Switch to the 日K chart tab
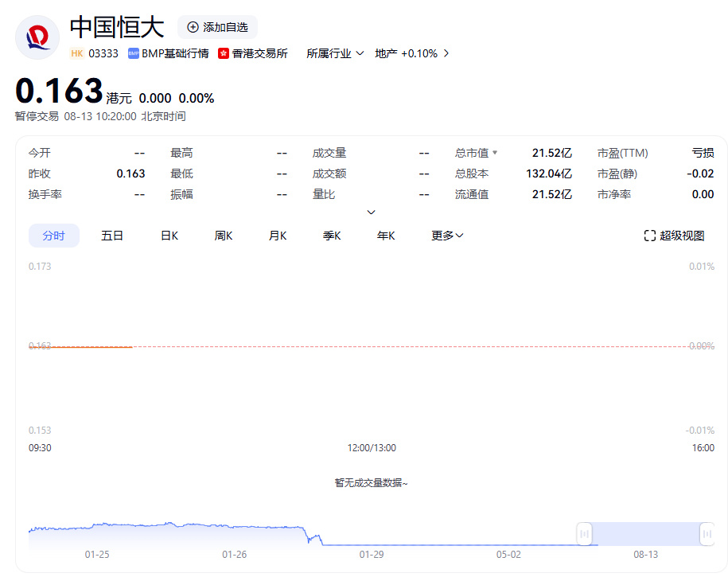The image size is (728, 577). click(169, 236)
